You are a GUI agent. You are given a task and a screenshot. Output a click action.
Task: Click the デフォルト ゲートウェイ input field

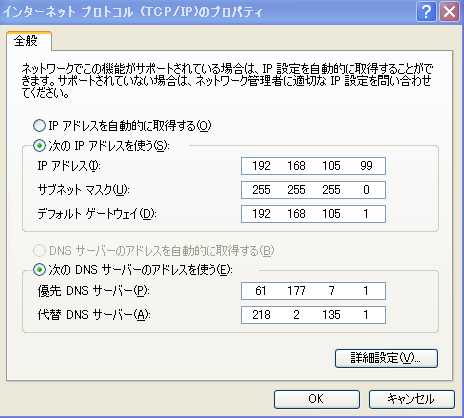[x=313, y=214]
